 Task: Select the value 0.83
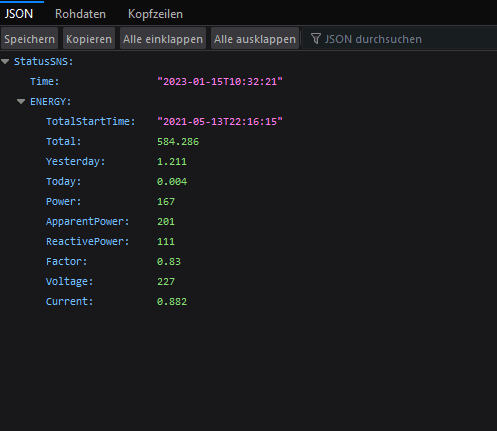coord(169,262)
